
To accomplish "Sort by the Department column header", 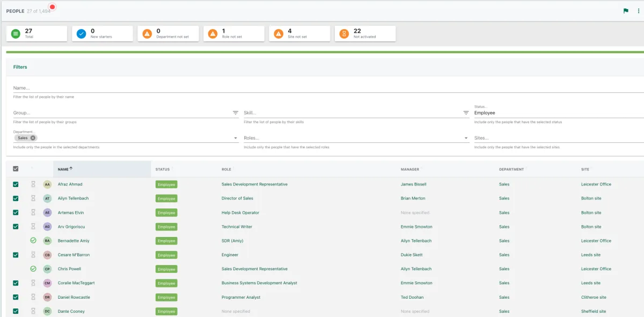I will pyautogui.click(x=511, y=169).
